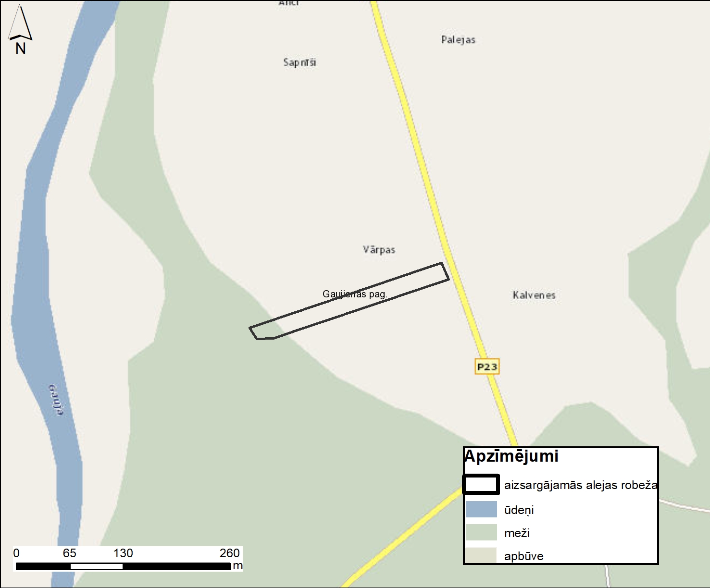710x588 pixels.
Task: Click the P23 road shield marker
Action: (486, 367)
